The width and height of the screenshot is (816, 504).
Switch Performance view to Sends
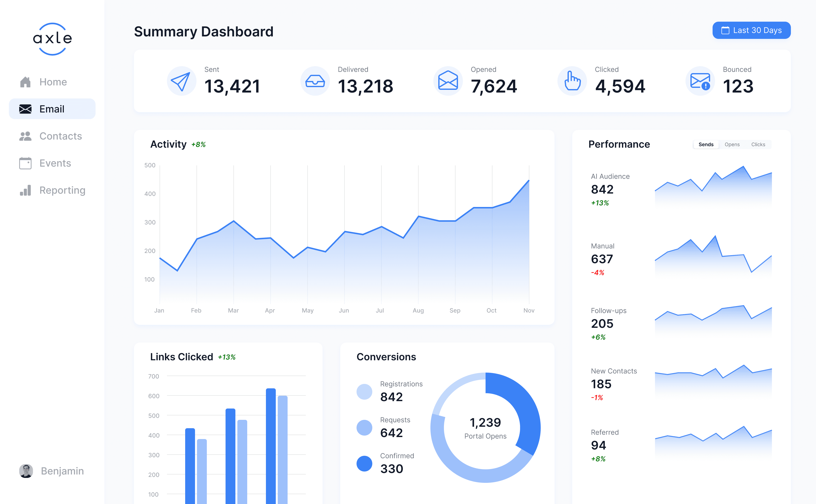706,144
